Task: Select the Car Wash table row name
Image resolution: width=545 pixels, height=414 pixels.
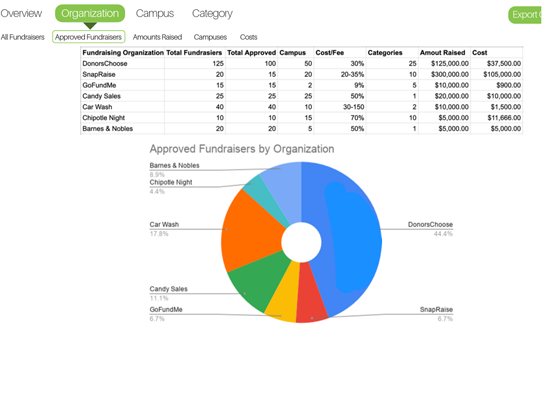Action: point(97,107)
